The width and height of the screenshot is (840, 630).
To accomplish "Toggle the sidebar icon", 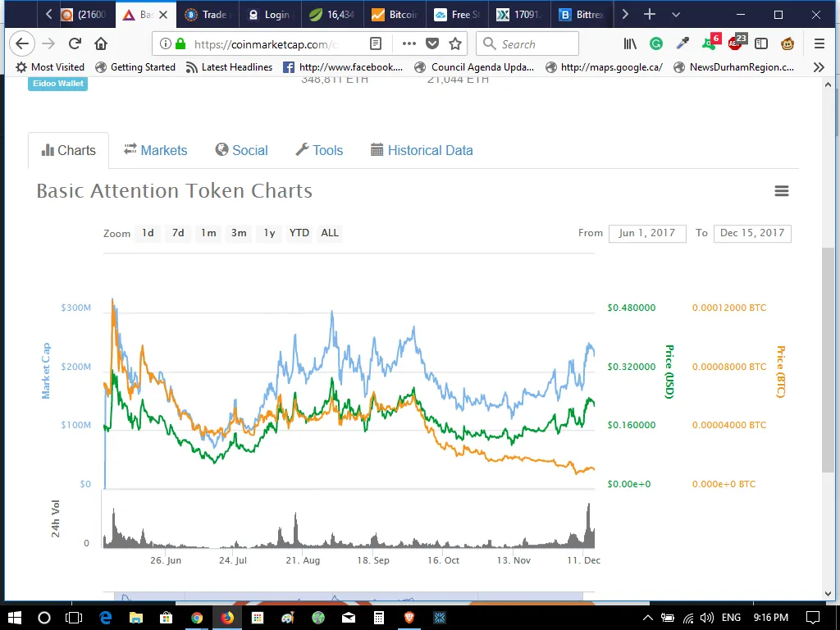I will 760,43.
